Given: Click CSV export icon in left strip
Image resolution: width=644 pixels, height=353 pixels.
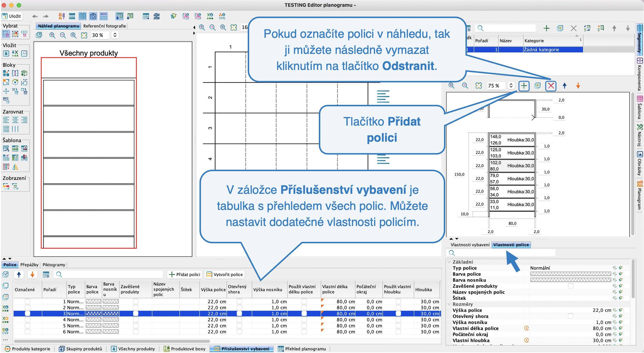Looking at the screenshot, I should 5,332.
